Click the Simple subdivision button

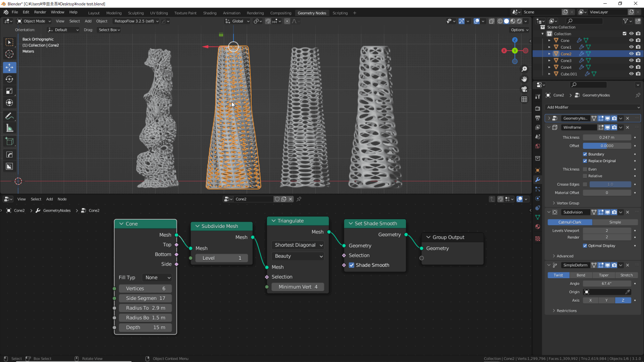coord(615,222)
